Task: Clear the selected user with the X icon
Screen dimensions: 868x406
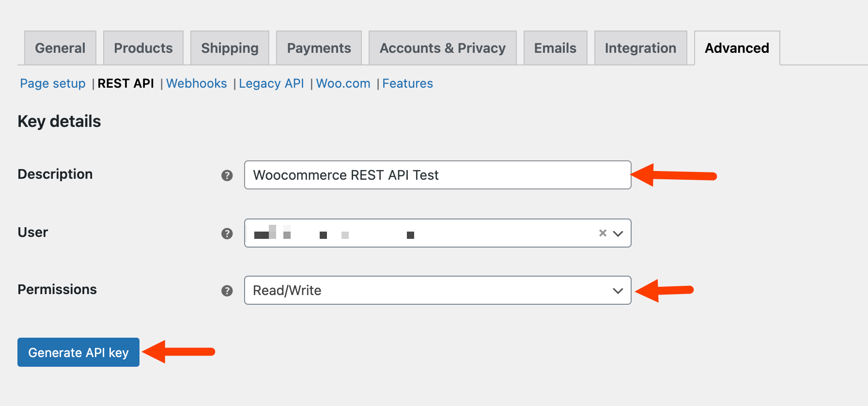Action: click(x=603, y=233)
